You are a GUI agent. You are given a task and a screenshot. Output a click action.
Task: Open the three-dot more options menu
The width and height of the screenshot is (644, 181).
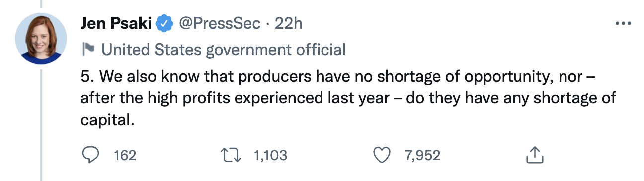623,23
